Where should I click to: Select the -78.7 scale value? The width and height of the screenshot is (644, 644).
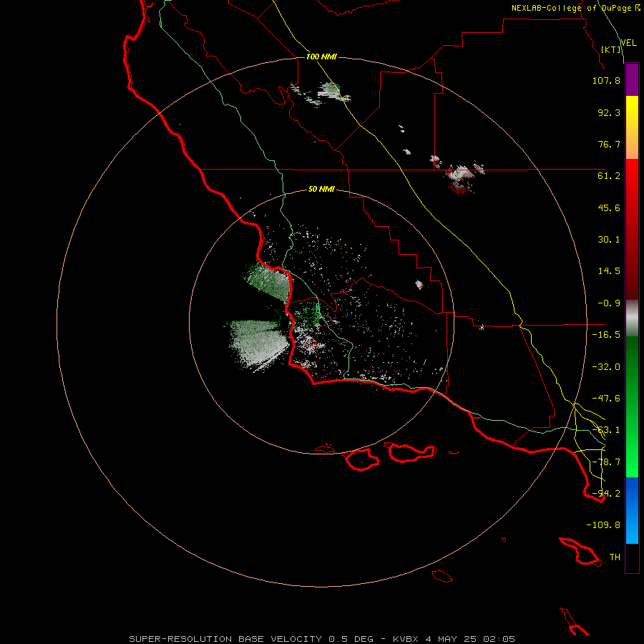click(606, 462)
